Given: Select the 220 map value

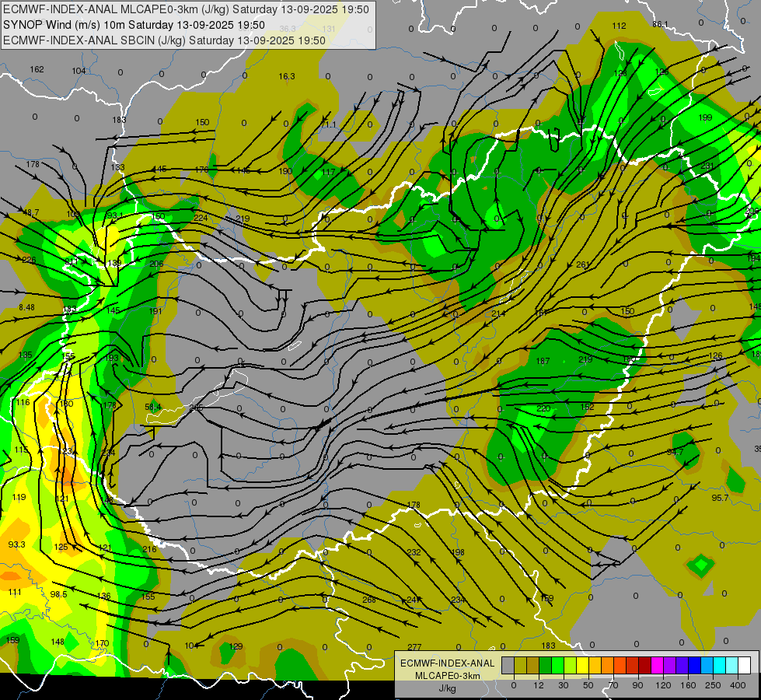Looking at the screenshot, I should [x=543, y=408].
